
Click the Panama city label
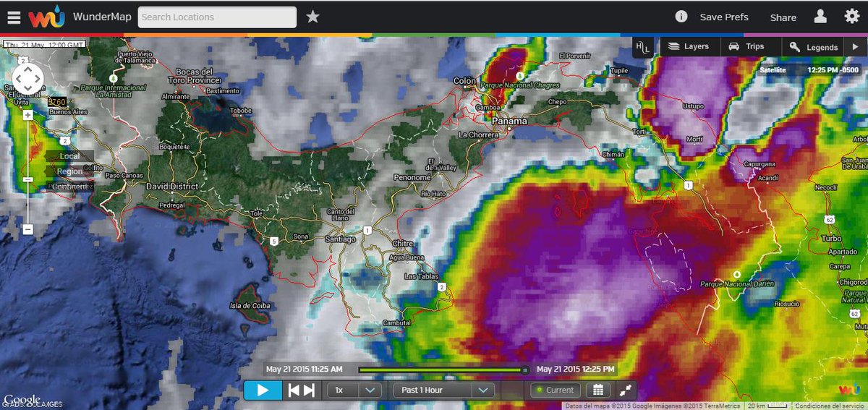coord(509,121)
